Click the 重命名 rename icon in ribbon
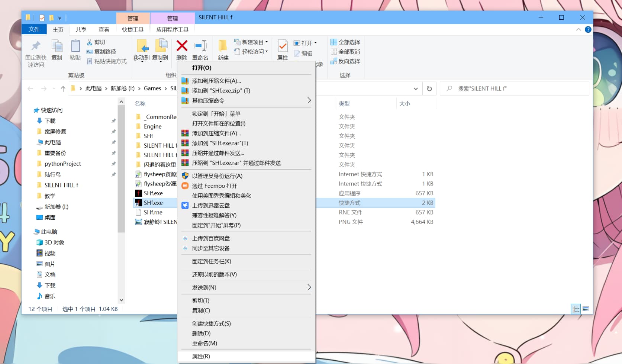Screen dimensions: 622x364 [x=200, y=46]
